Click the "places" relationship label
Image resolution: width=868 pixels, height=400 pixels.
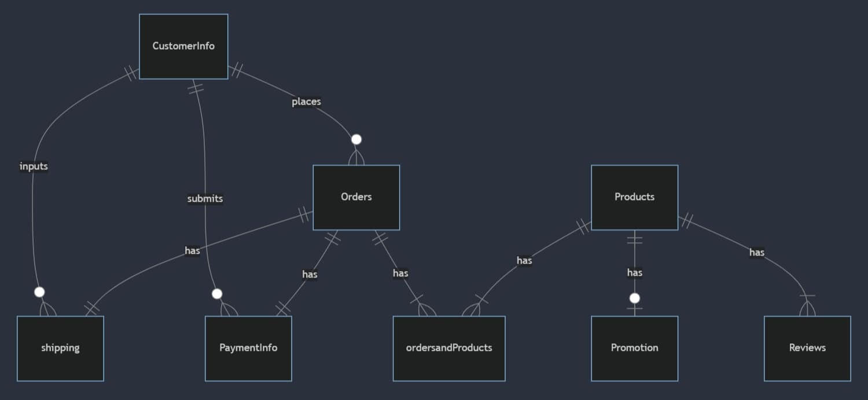(x=306, y=102)
